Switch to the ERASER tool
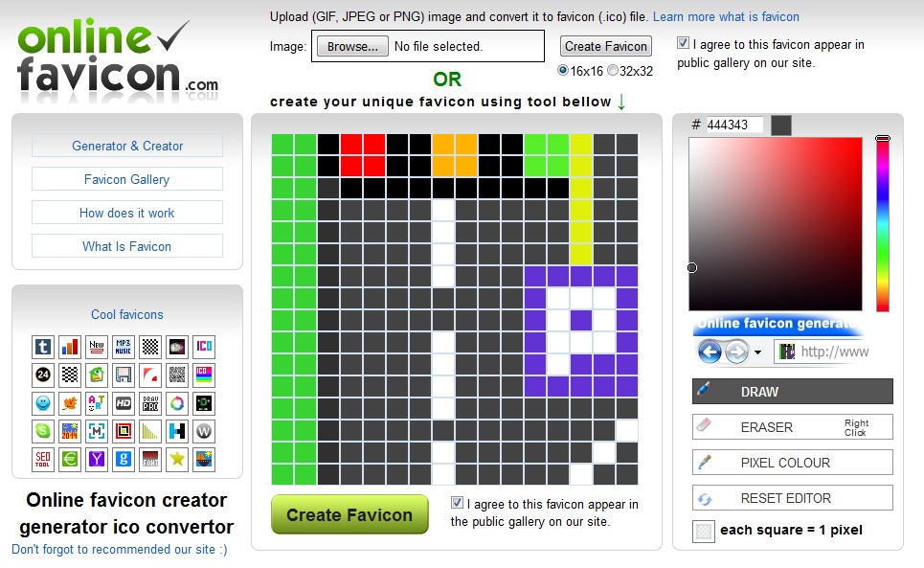924x568 pixels. click(792, 426)
